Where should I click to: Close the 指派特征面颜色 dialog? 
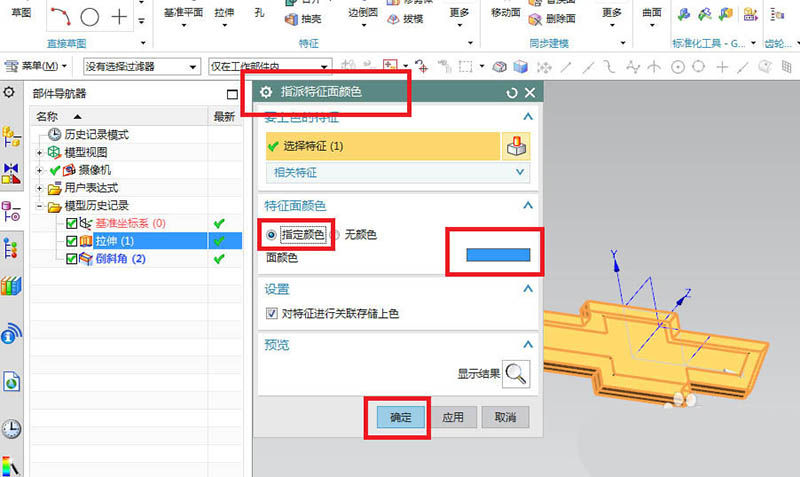530,93
